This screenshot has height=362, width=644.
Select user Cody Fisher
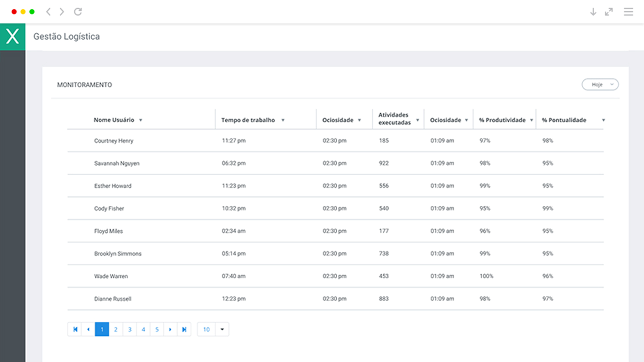(x=109, y=208)
